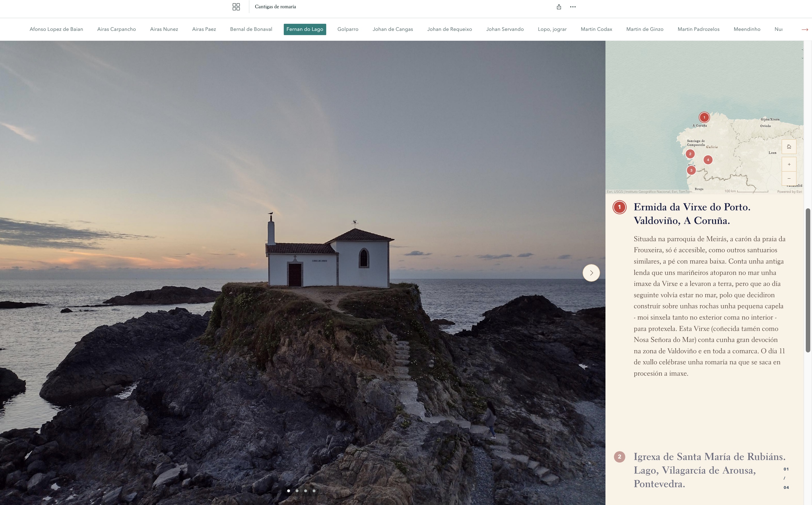This screenshot has height=505, width=812.
Task: Open the three-dot more options menu
Action: pos(573,7)
